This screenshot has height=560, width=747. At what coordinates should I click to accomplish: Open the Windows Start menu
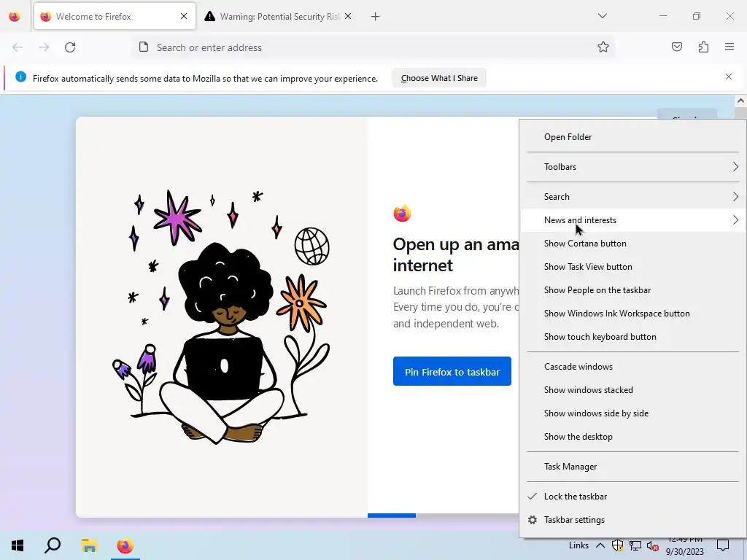click(x=18, y=545)
